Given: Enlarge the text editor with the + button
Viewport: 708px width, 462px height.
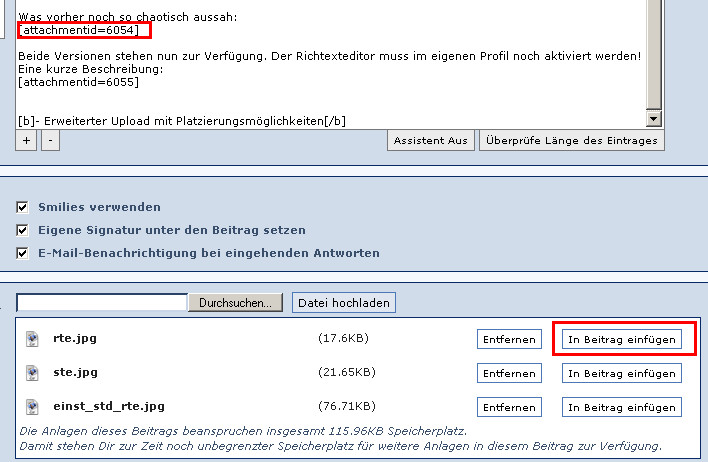Looking at the screenshot, I should 27,140.
